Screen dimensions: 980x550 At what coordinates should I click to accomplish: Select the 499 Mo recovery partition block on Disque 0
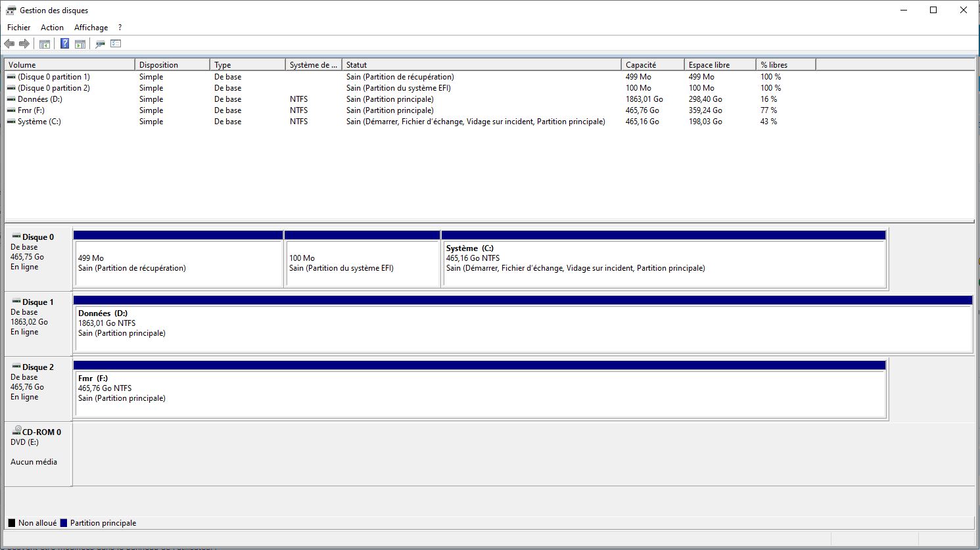point(178,259)
